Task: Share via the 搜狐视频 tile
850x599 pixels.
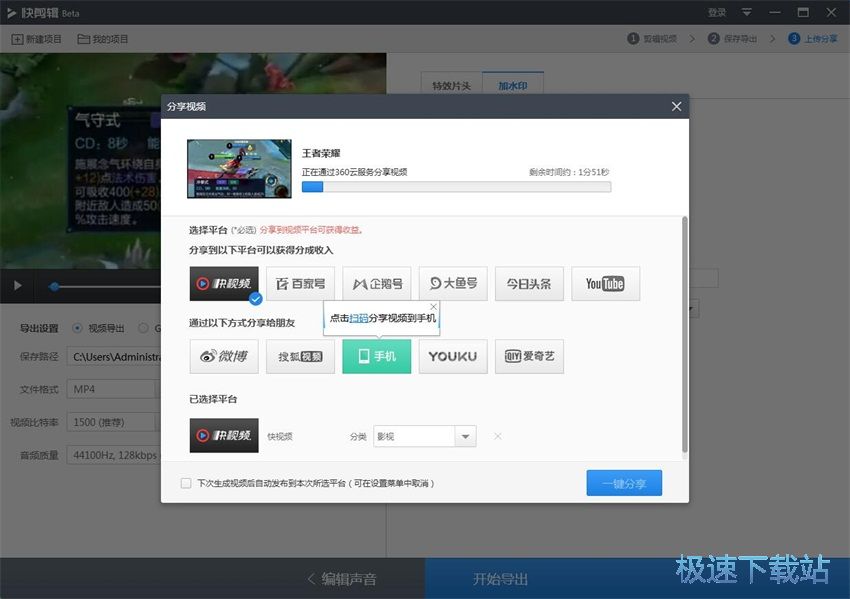Action: click(x=300, y=356)
